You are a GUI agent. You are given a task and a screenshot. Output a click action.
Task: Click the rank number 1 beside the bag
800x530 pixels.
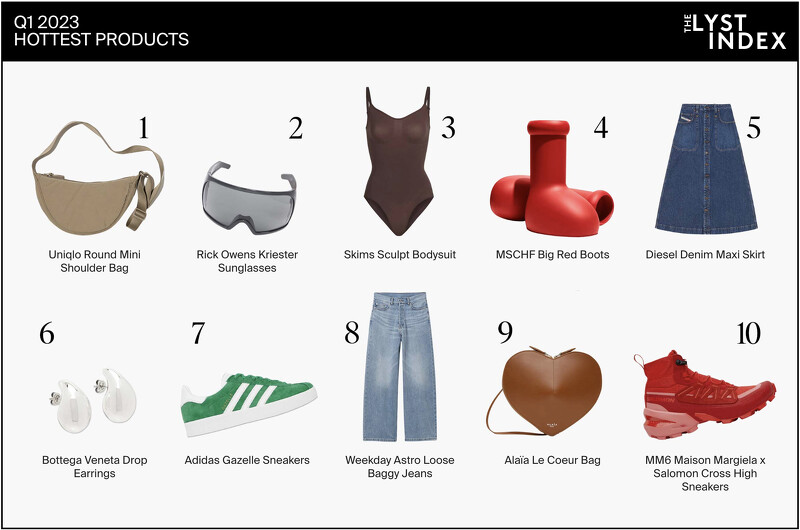(x=144, y=128)
